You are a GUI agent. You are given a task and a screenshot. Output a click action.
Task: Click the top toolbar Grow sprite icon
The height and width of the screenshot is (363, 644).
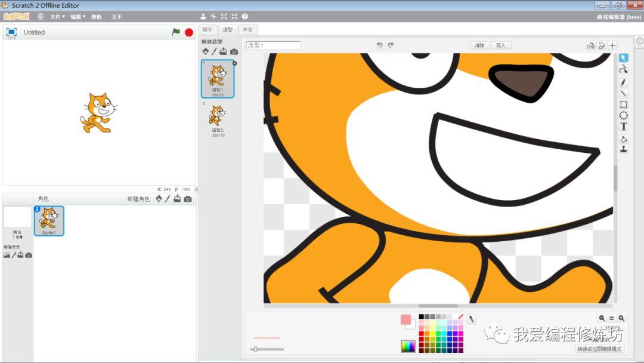(x=224, y=17)
